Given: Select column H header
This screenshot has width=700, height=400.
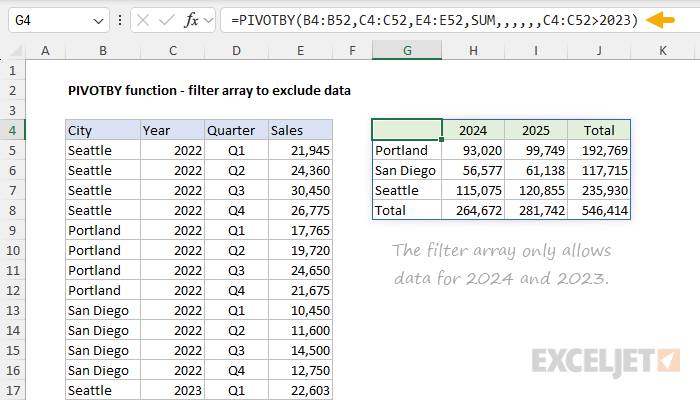Looking at the screenshot, I should pos(473,50).
